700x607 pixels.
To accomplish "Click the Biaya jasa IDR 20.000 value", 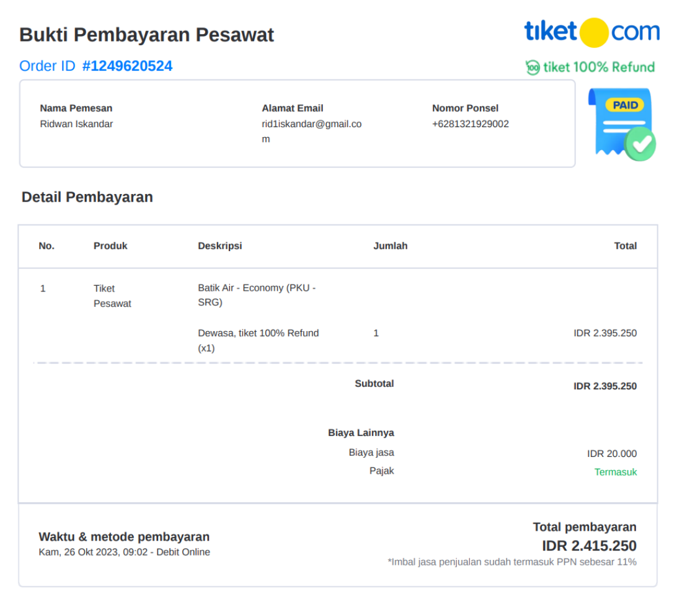I will point(611,453).
